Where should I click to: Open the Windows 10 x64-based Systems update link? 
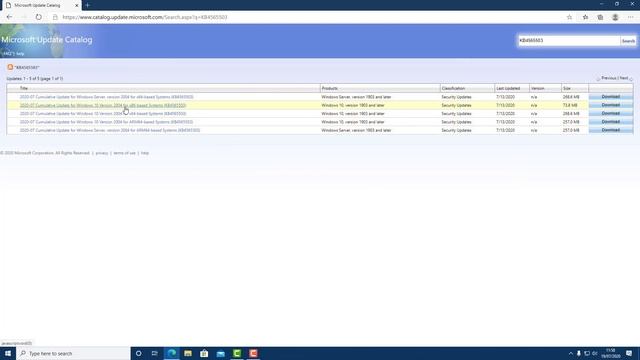point(103,113)
